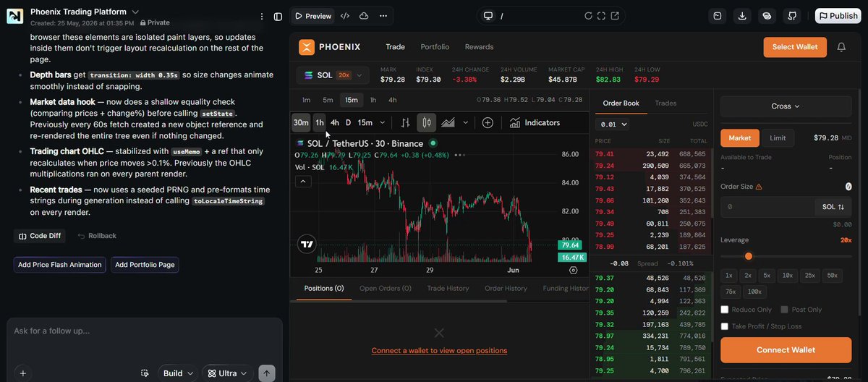Click the Ask for a follow up text box
868x382 pixels.
click(144, 331)
